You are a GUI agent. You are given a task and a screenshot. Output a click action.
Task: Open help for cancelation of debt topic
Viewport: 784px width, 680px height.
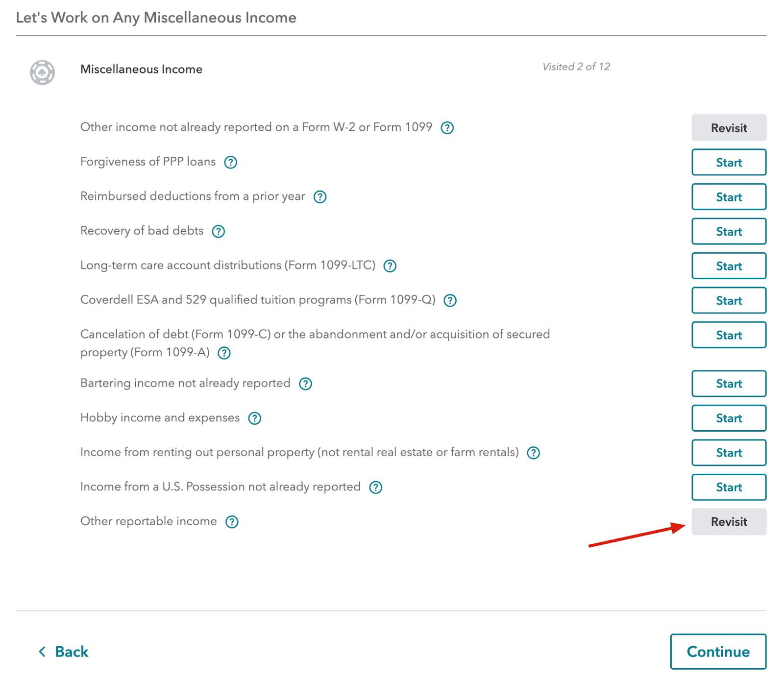224,353
